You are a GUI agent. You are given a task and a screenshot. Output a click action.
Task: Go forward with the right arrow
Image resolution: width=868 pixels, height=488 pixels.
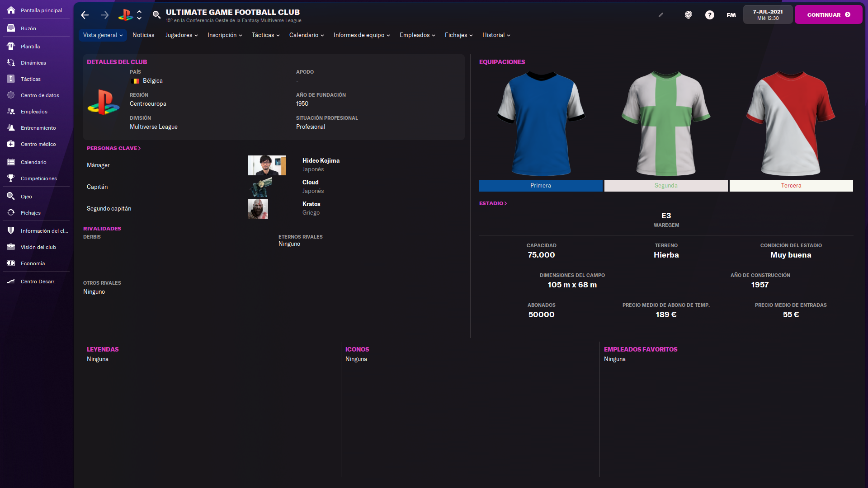[x=104, y=15]
